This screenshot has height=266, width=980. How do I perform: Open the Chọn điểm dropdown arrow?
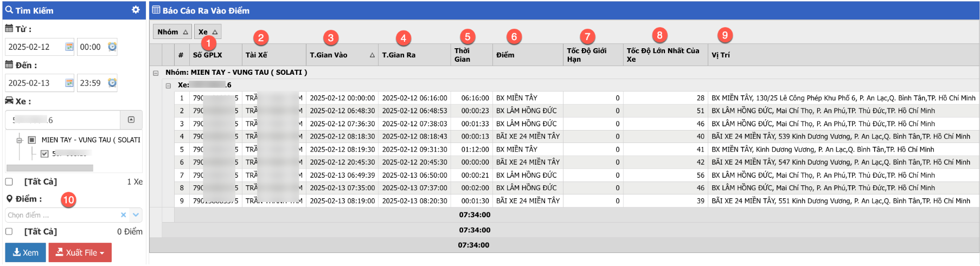tap(136, 215)
